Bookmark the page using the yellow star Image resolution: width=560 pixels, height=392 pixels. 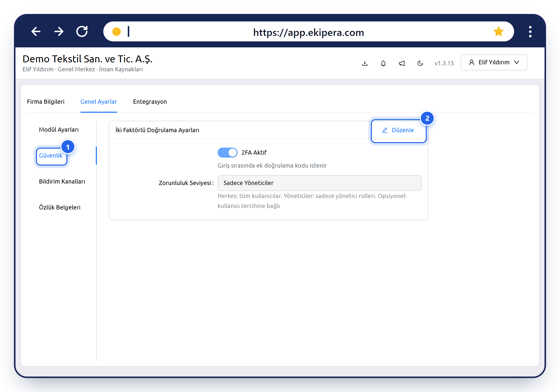pyautogui.click(x=498, y=31)
